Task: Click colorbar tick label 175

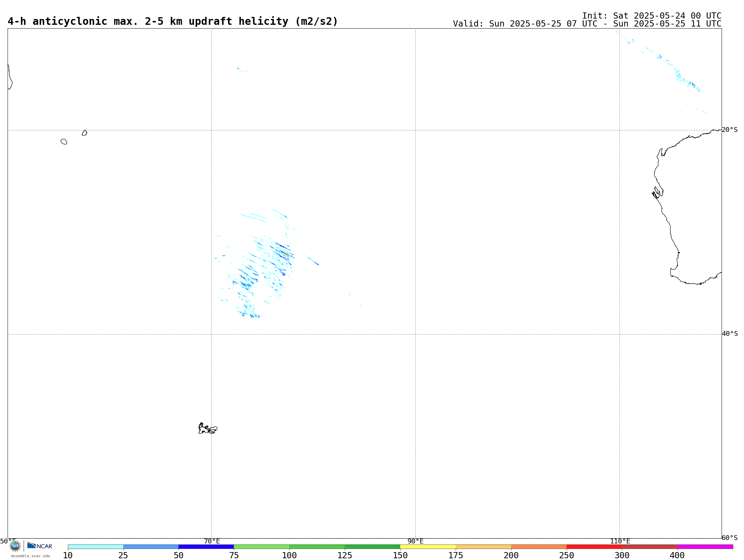Action: (456, 555)
